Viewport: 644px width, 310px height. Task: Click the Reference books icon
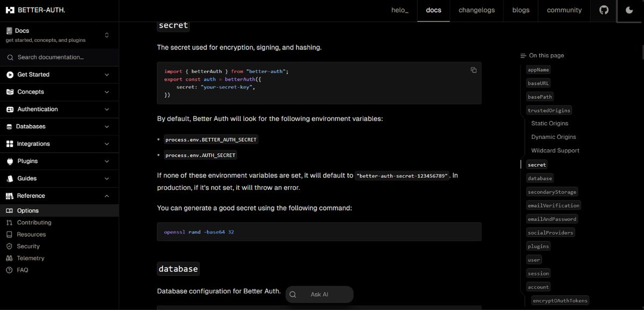point(10,196)
